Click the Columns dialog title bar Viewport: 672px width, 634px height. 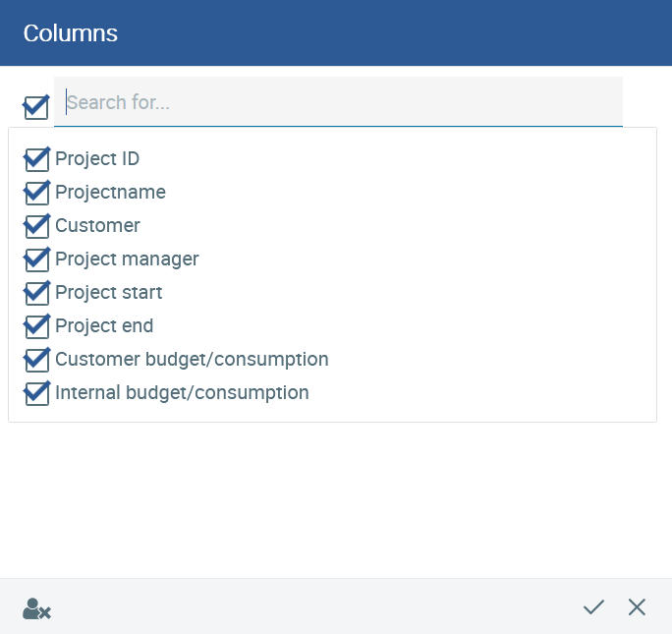click(x=336, y=33)
